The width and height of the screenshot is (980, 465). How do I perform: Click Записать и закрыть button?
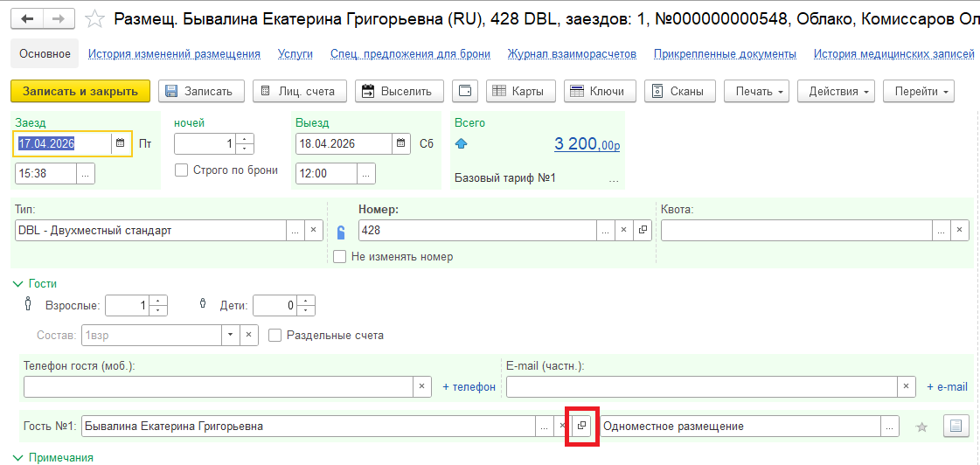coord(80,91)
